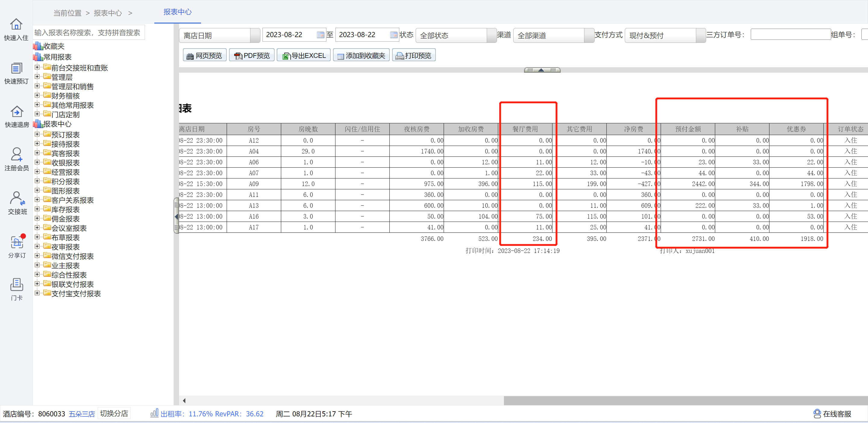Viewport: 868px width, 423px height.
Task: Select the 积分报表 folder
Action: click(65, 181)
